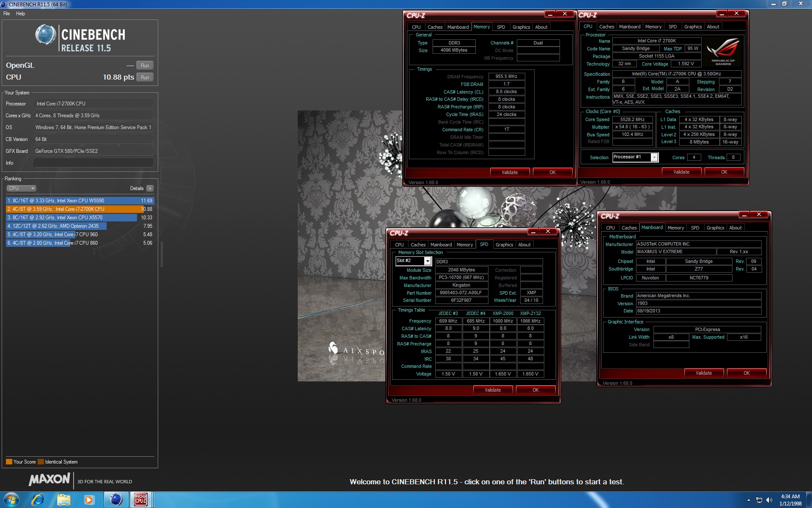812x508 pixels.
Task: Click the GFX Board GeForce GTX 580 field
Action: (93, 151)
